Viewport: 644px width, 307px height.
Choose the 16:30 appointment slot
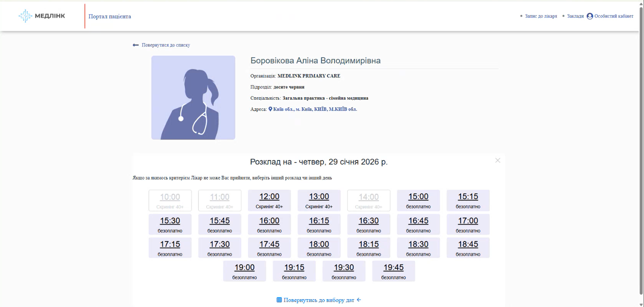(x=369, y=224)
